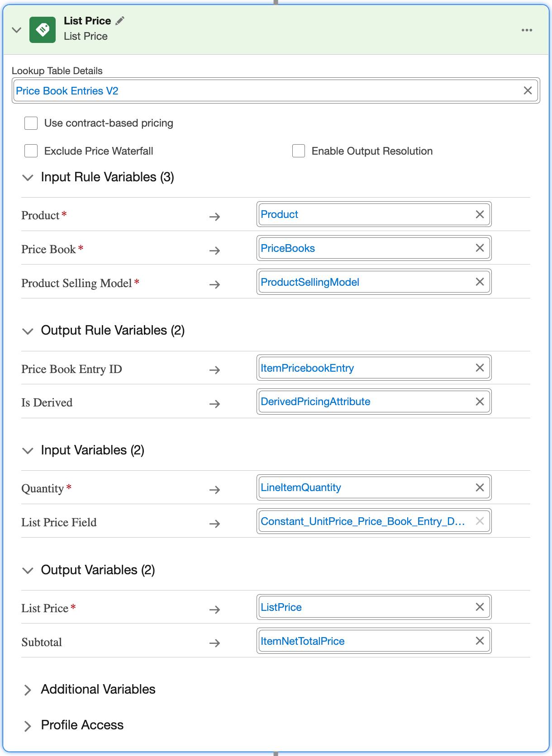Clear the ListPrice output mapping
This screenshot has height=756, width=552.
[480, 607]
